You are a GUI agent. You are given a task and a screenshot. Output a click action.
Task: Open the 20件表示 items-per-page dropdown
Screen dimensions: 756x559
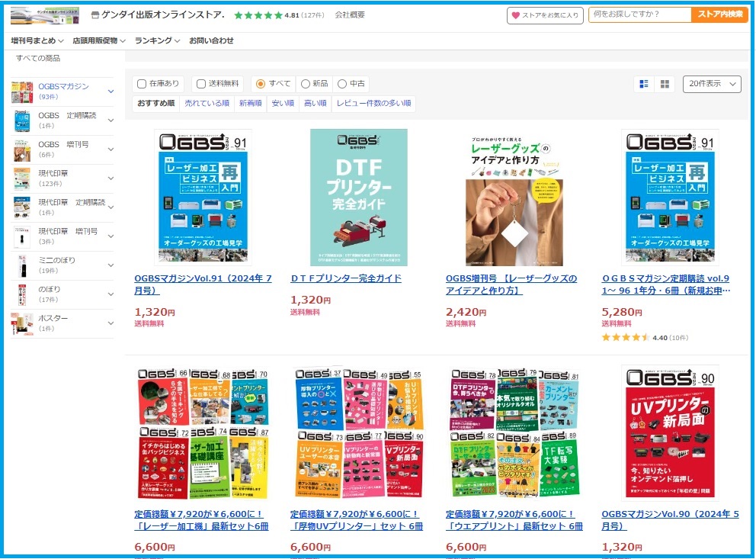click(x=712, y=84)
